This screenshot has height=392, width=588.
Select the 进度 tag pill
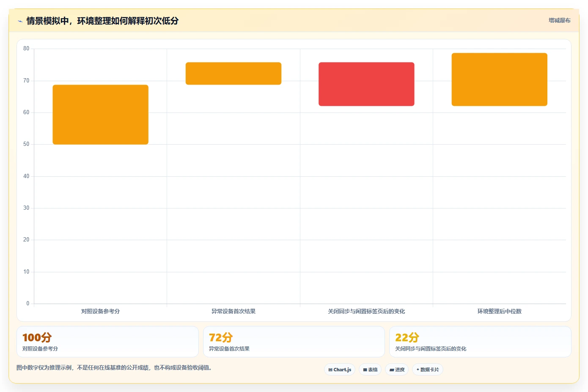click(x=397, y=370)
